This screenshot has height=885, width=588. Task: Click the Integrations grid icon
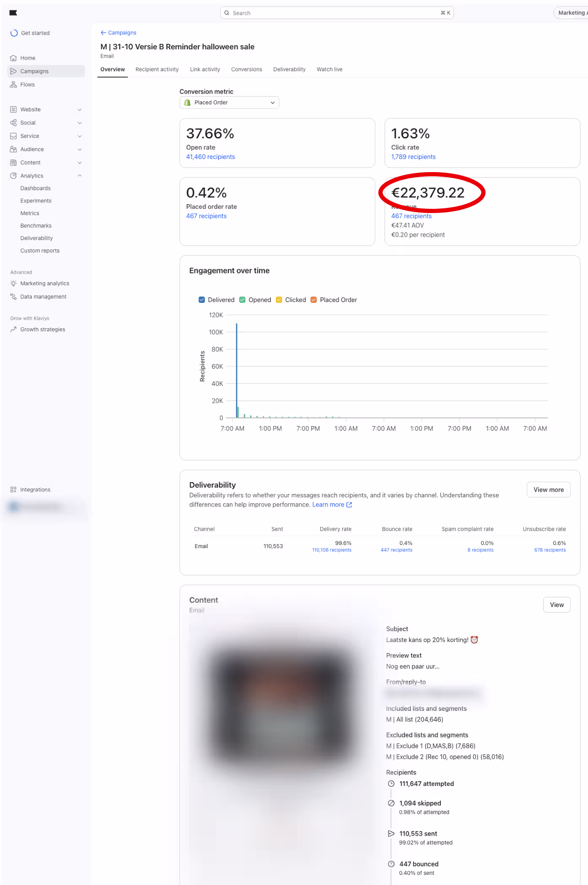coord(13,490)
